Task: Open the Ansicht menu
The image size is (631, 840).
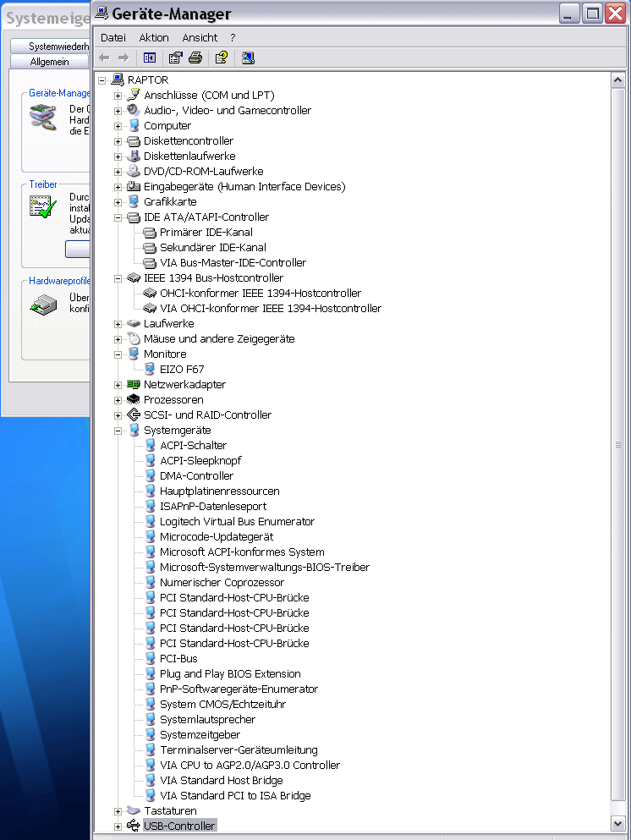Action: point(200,38)
